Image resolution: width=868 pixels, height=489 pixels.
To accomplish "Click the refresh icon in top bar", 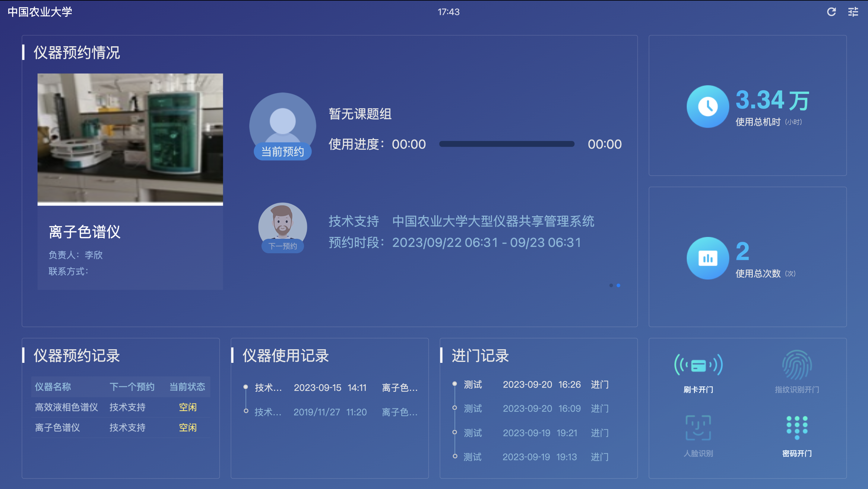I will (x=831, y=12).
